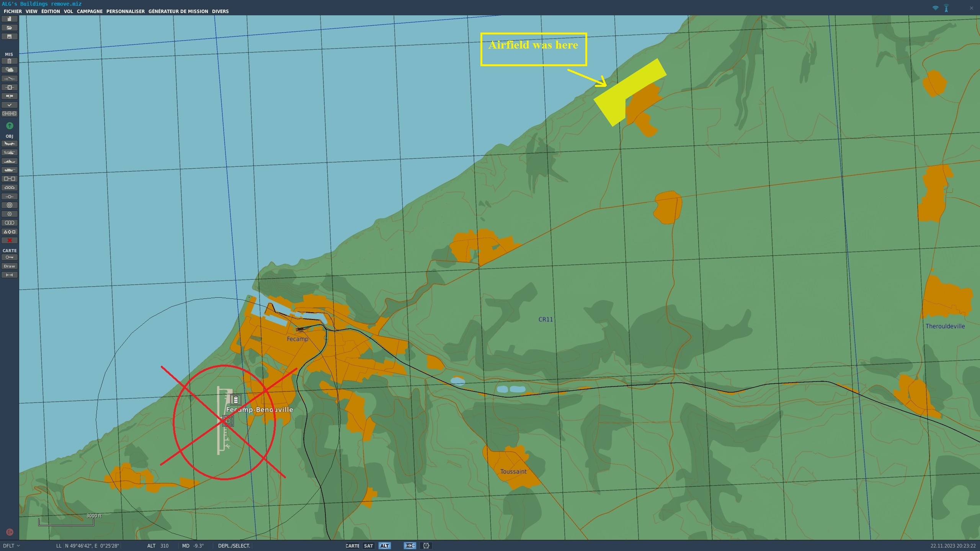Add an airplane group from OBJ toolbar

click(x=10, y=144)
